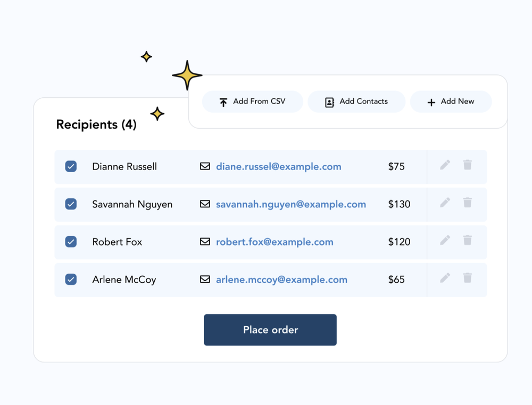Delete Savannah Nguyen using the trash icon
The height and width of the screenshot is (405, 532).
(x=468, y=203)
